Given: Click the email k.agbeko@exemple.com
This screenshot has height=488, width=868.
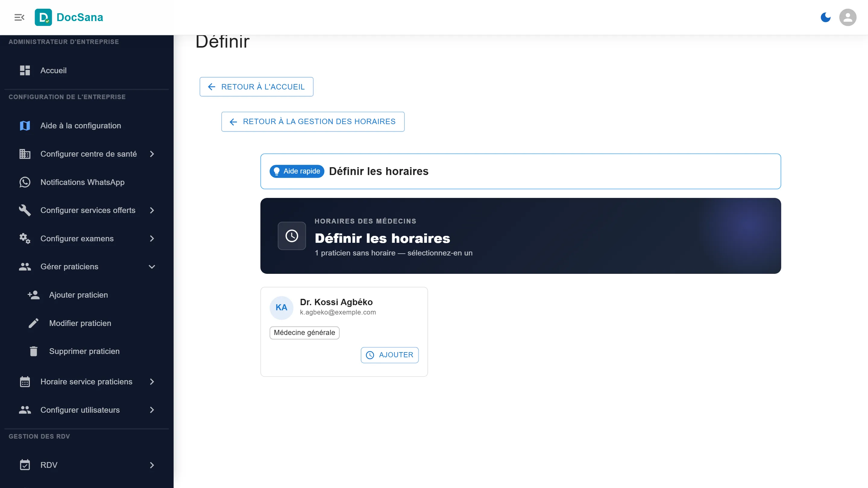Looking at the screenshot, I should tap(338, 312).
